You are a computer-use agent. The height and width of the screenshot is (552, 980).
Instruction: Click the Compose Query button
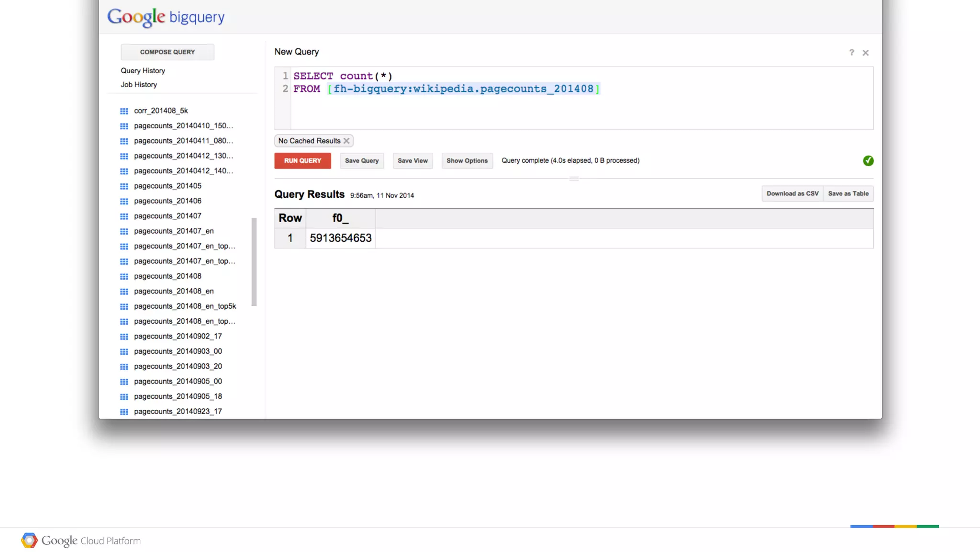(x=167, y=52)
